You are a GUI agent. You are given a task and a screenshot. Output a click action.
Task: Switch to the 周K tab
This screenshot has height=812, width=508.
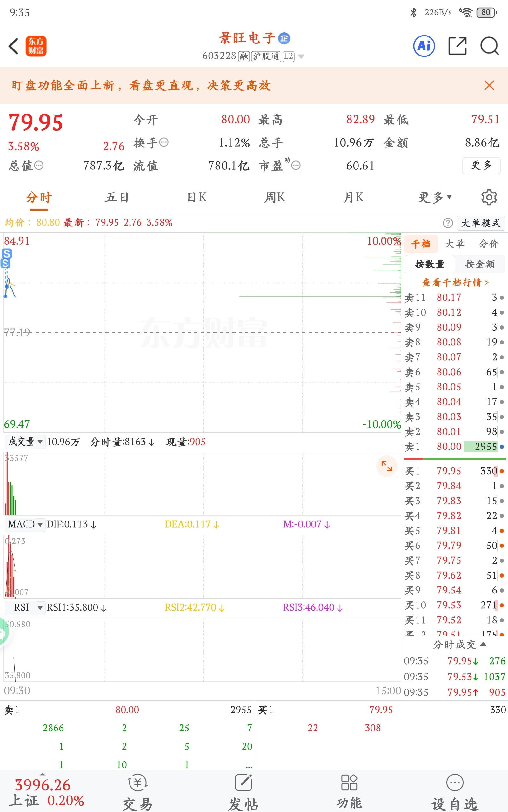point(275,197)
